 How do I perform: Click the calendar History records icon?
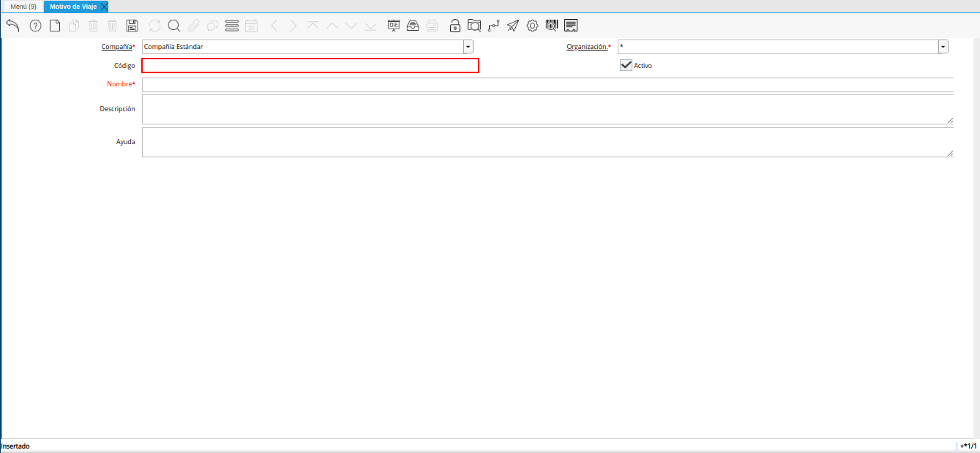(251, 26)
